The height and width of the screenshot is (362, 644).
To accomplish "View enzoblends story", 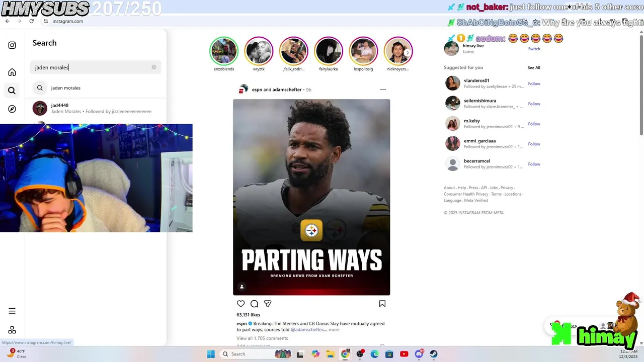I will [x=223, y=51].
